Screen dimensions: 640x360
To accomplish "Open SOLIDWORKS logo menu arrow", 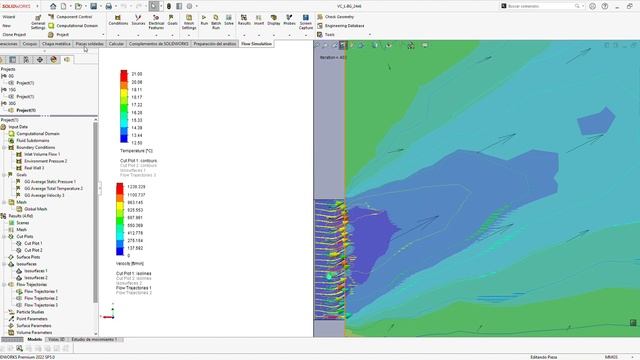I will pos(37,6).
